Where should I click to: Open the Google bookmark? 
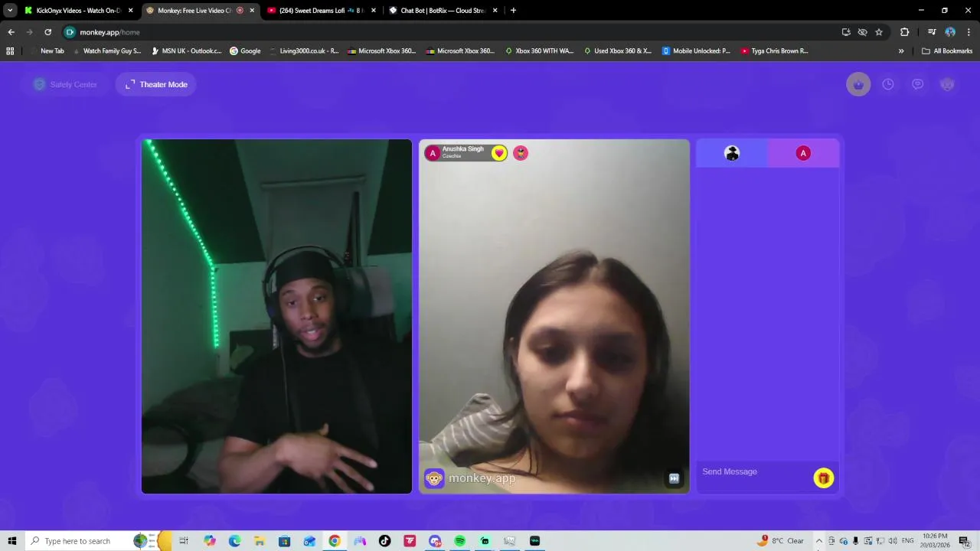point(245,51)
